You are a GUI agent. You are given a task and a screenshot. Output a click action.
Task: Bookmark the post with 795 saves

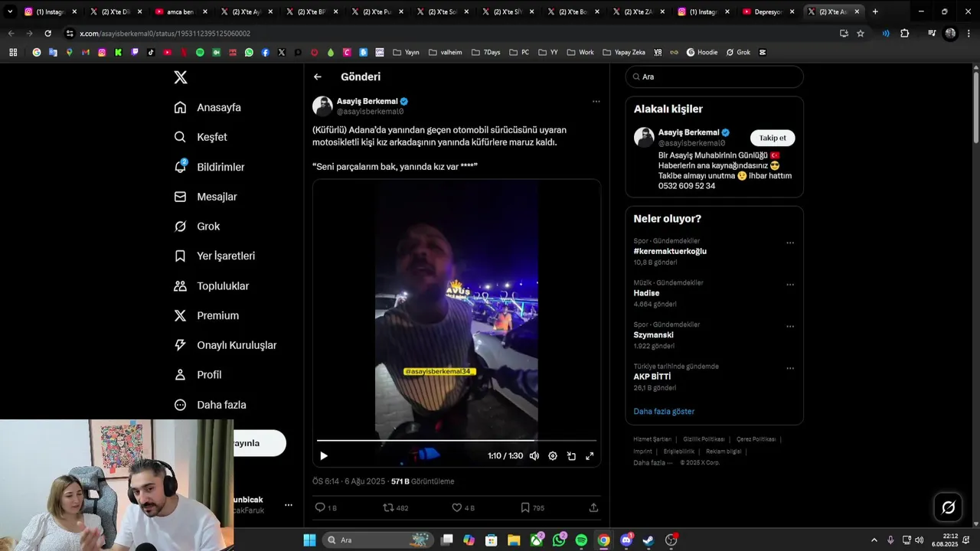point(525,507)
